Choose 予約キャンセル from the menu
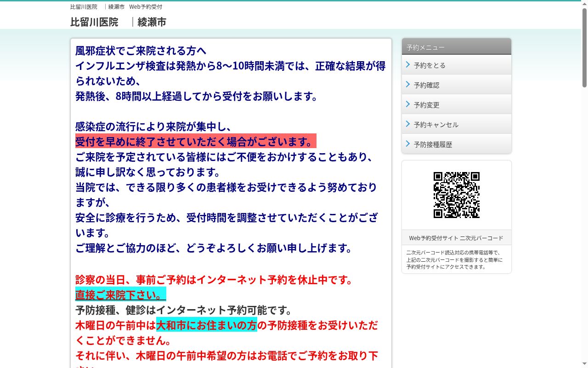 pyautogui.click(x=456, y=124)
